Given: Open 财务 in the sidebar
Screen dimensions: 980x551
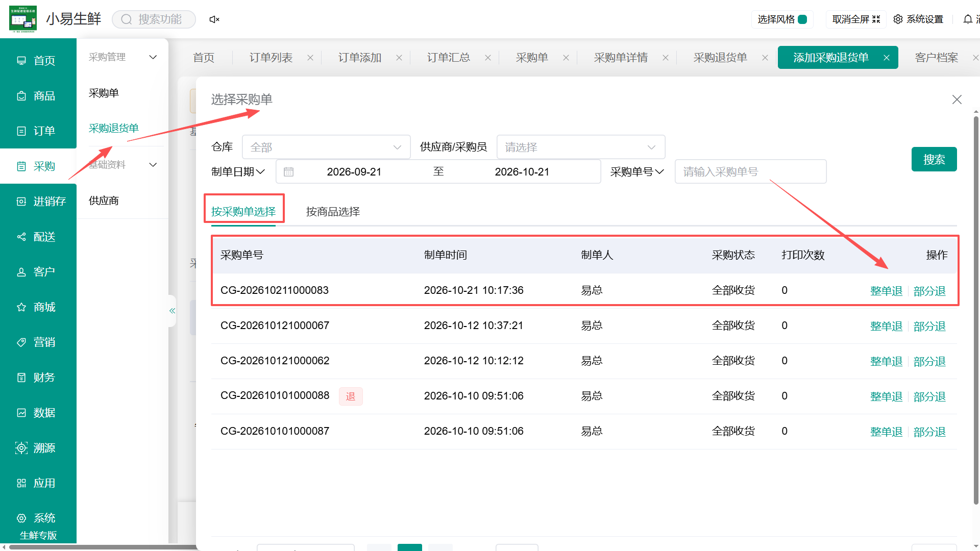Looking at the screenshot, I should click(x=38, y=378).
